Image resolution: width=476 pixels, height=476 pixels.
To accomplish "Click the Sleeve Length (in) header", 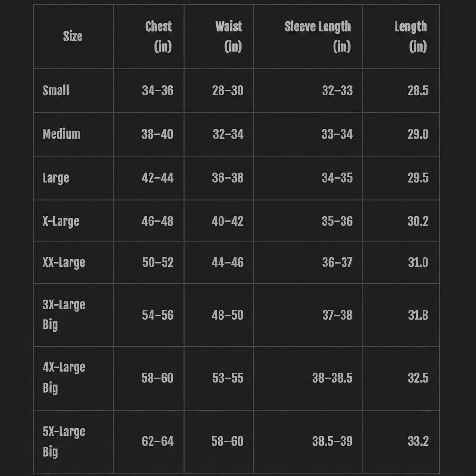I will point(317,36).
